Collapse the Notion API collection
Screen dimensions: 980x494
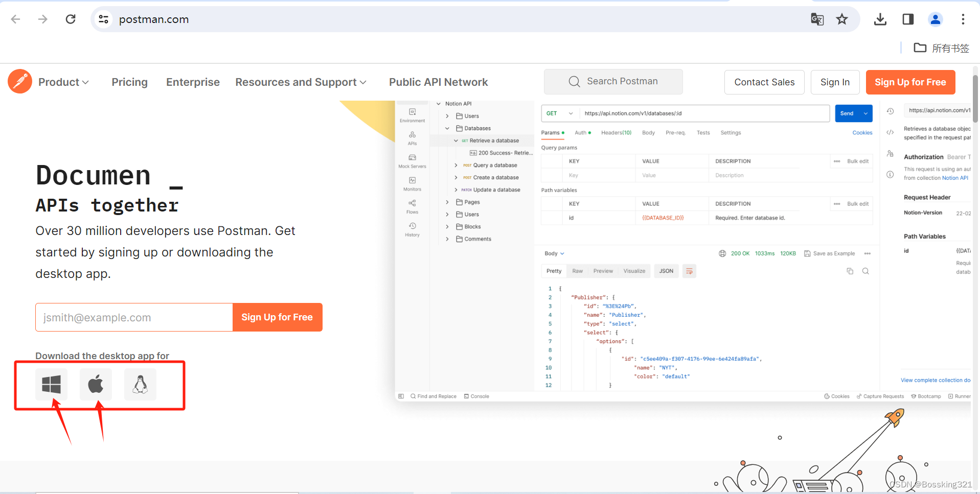(x=438, y=104)
